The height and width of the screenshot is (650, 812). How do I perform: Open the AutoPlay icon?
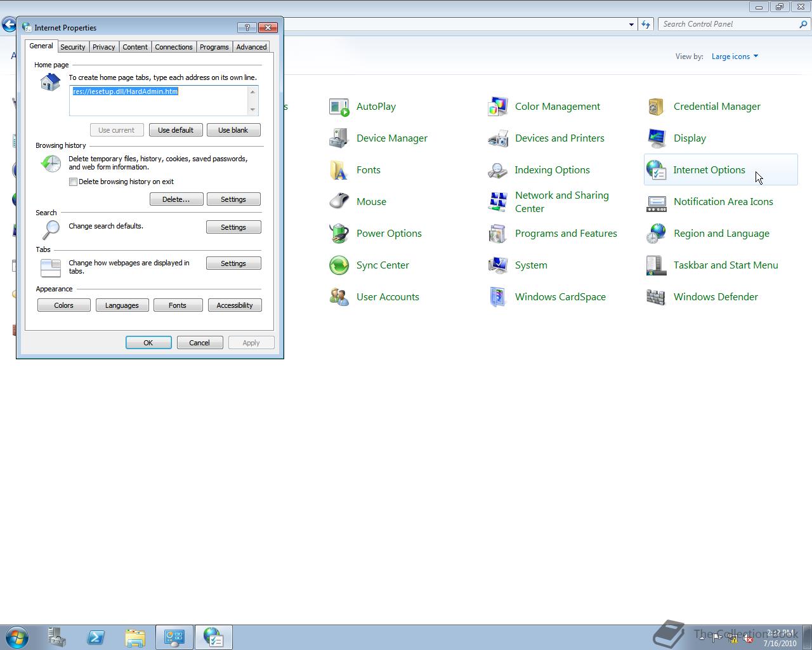click(339, 107)
